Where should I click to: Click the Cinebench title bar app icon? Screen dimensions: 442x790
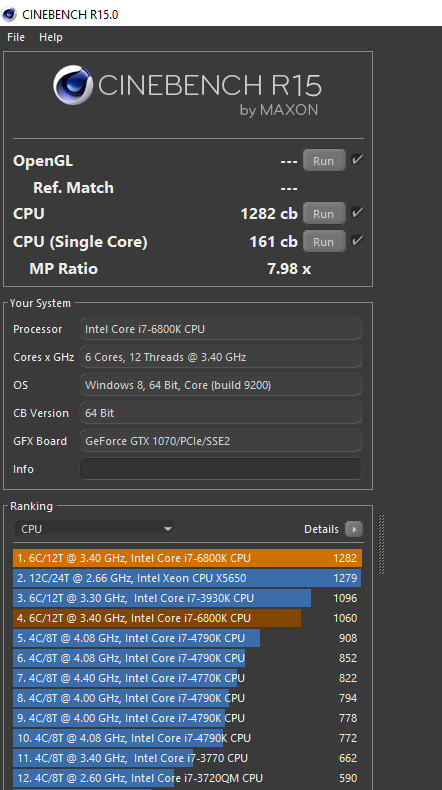(9, 14)
